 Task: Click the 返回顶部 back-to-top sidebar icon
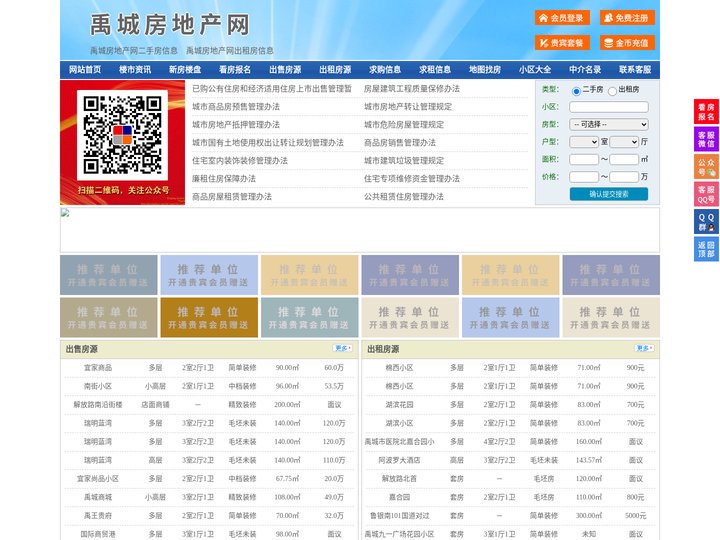coord(706,249)
